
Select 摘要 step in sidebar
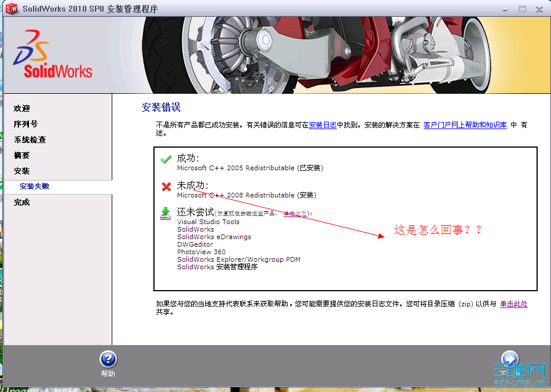click(x=22, y=155)
